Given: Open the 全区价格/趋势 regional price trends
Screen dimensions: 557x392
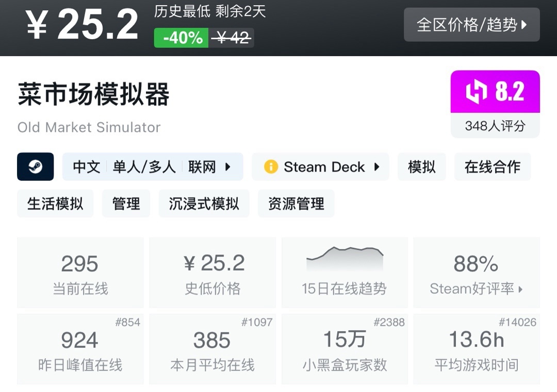Looking at the screenshot, I should point(471,24).
